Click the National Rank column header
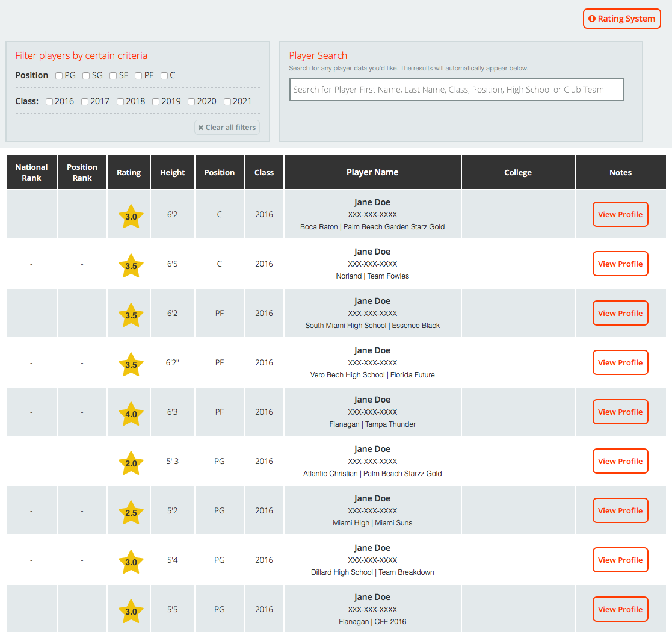The width and height of the screenshot is (672, 632). click(31, 172)
